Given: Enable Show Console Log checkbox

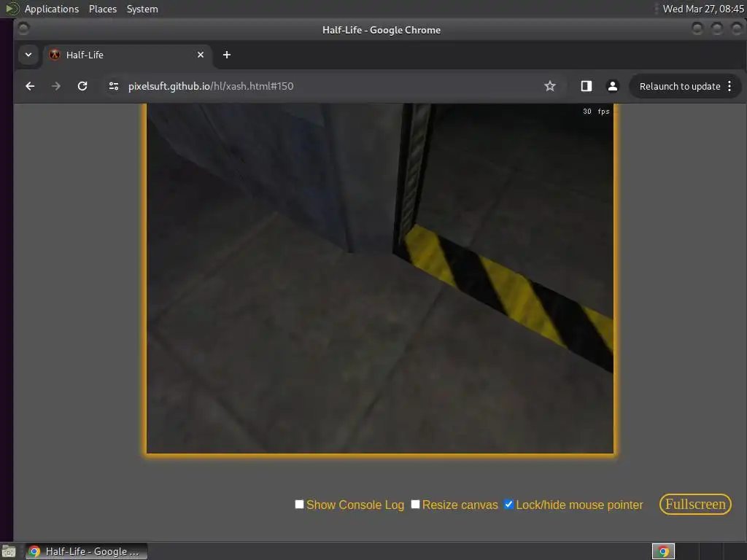Looking at the screenshot, I should point(299,505).
